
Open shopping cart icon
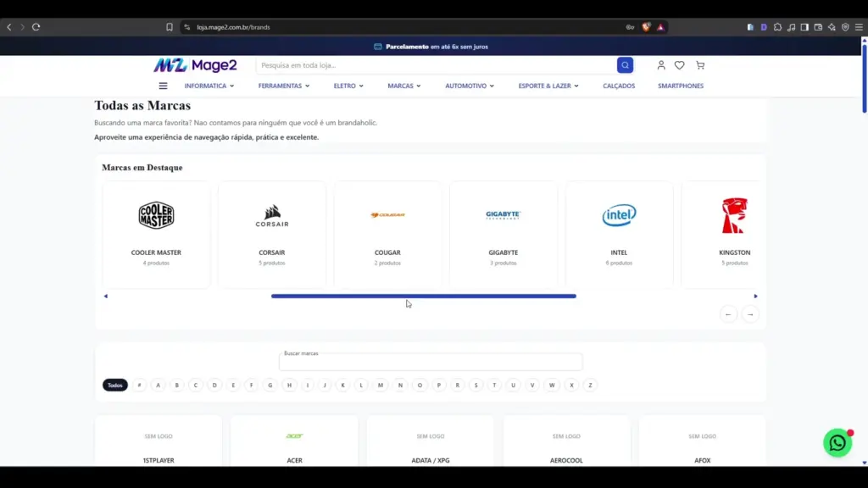[700, 65]
